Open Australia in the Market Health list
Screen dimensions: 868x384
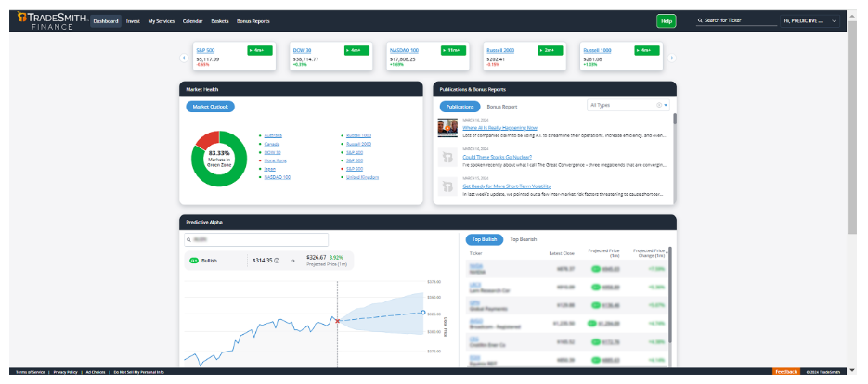[273, 135]
